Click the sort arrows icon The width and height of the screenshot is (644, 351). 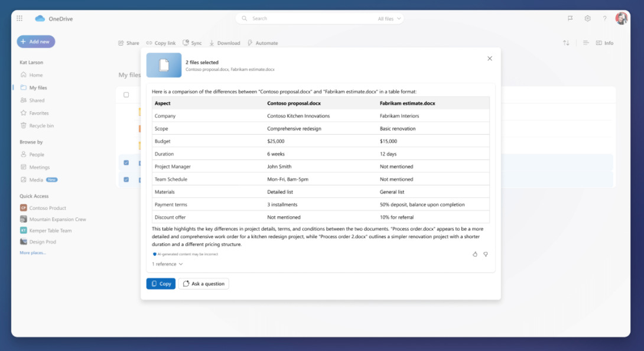tap(566, 43)
